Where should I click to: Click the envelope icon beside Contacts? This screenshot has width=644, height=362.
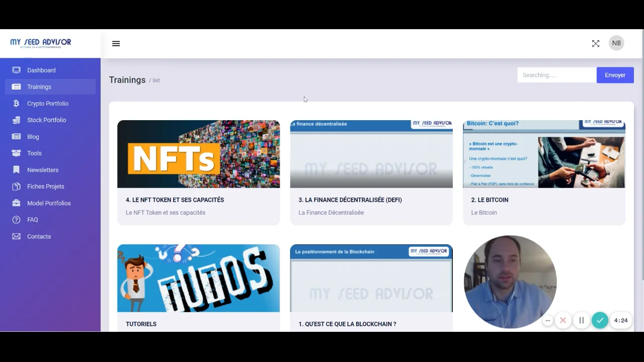click(x=17, y=236)
